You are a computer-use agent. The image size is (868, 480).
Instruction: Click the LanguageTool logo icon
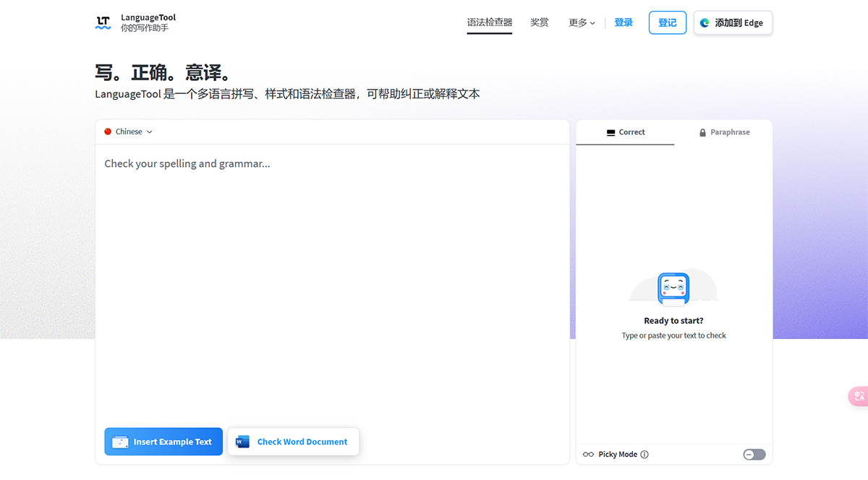(x=102, y=22)
